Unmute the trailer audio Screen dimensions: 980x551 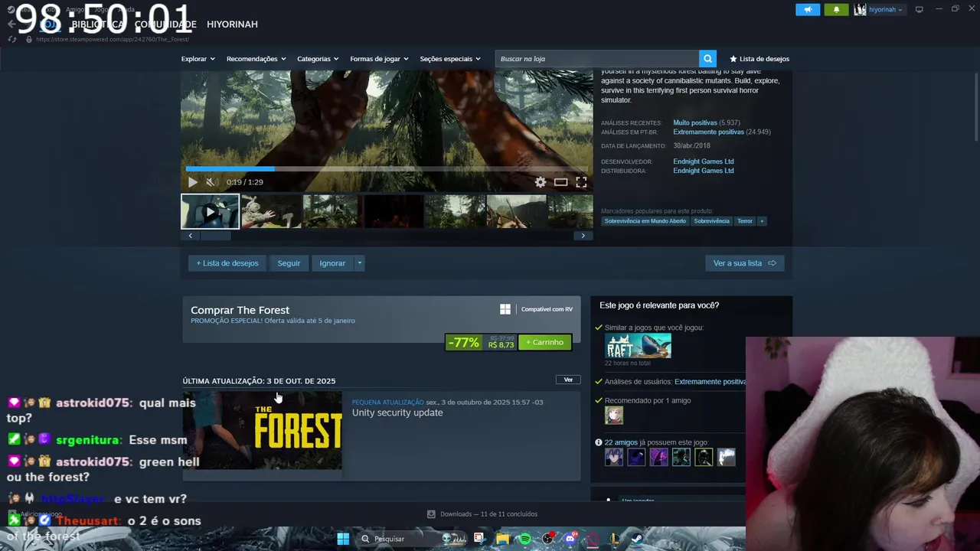211,182
